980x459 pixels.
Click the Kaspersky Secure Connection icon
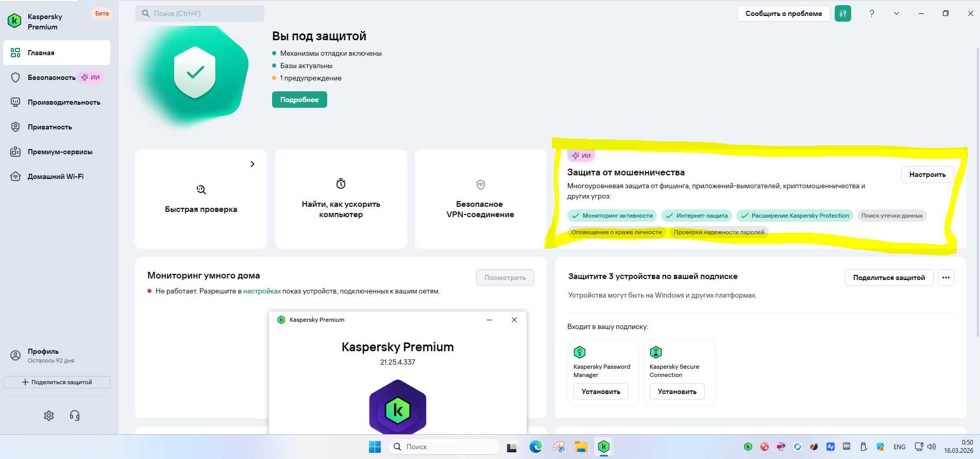656,352
